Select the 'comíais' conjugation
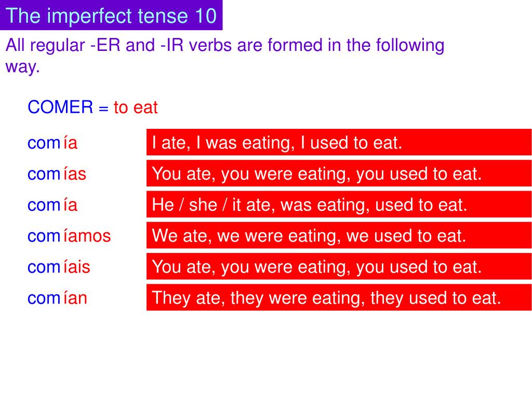Viewport: 532px width, 399px height. pyautogui.click(x=59, y=267)
